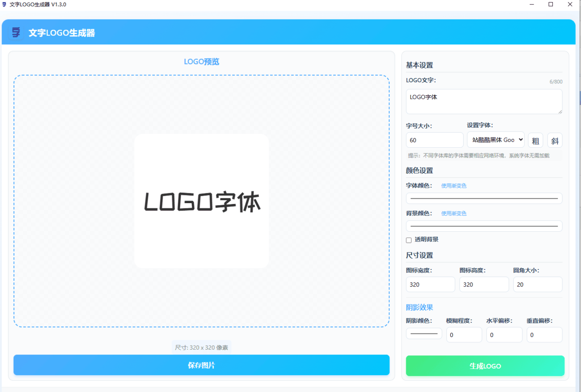The width and height of the screenshot is (581, 392).
Task: Open the 字体颜色 color picker
Action: pyautogui.click(x=484, y=198)
